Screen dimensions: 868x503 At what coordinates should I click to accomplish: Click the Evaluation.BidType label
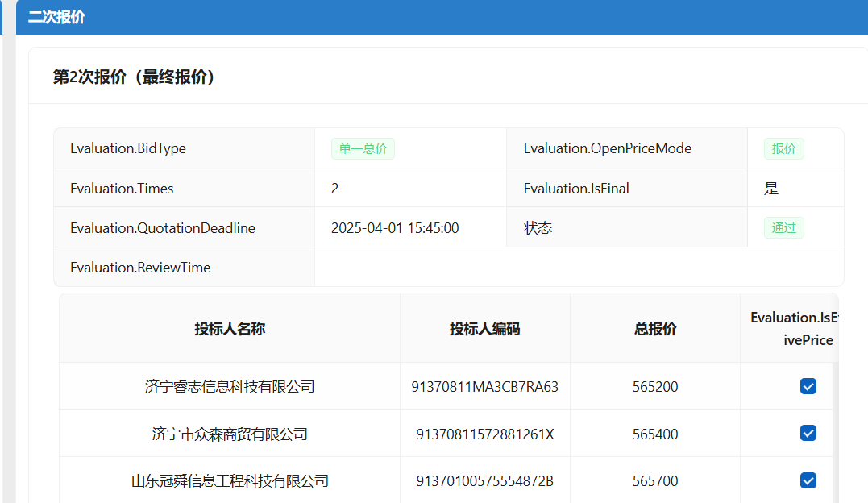[128, 148]
